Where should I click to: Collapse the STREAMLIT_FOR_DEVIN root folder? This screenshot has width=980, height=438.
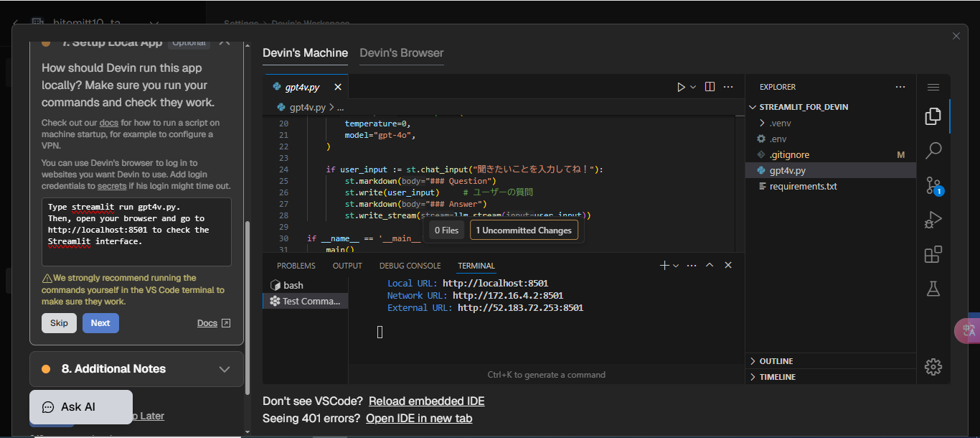[831, 107]
